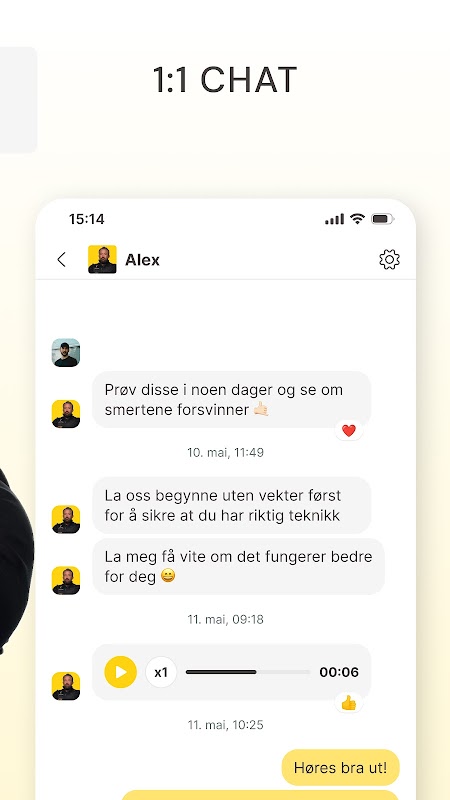Tap avatar beside 'La oss begynne' message
The width and height of the screenshot is (450, 800).
66,519
